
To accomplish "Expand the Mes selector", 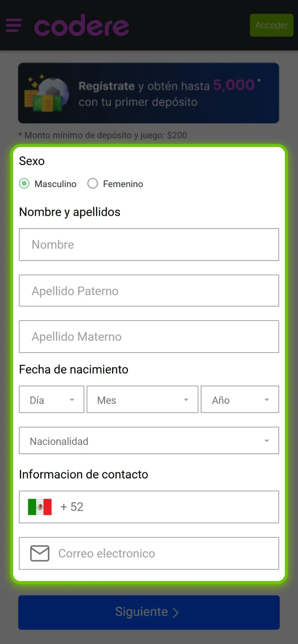I will (x=142, y=399).
